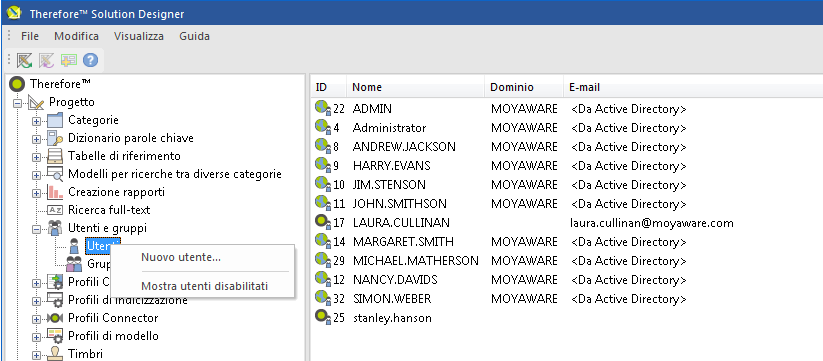823x361 pixels.
Task: Click the user icon of LAURA.CULLINAN row
Action: click(x=323, y=222)
